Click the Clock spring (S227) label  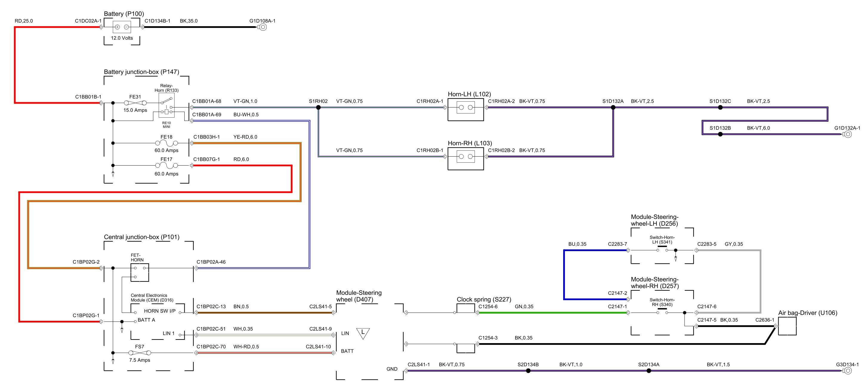click(x=484, y=299)
